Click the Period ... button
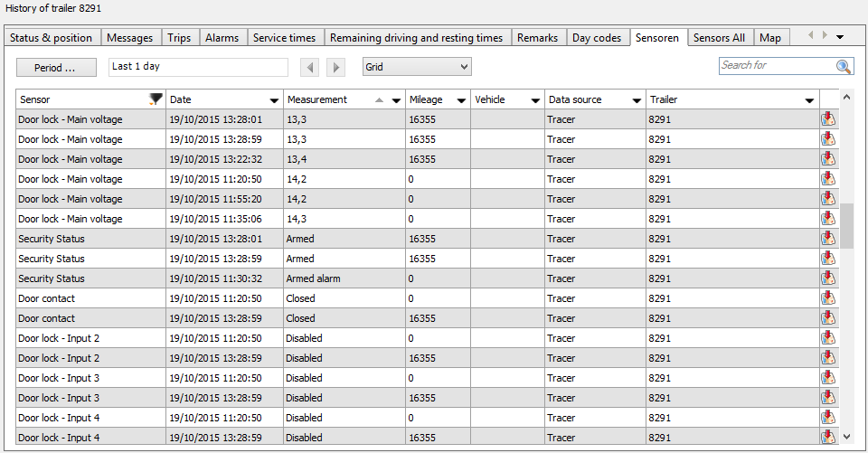This screenshot has height=453, width=868. point(54,67)
